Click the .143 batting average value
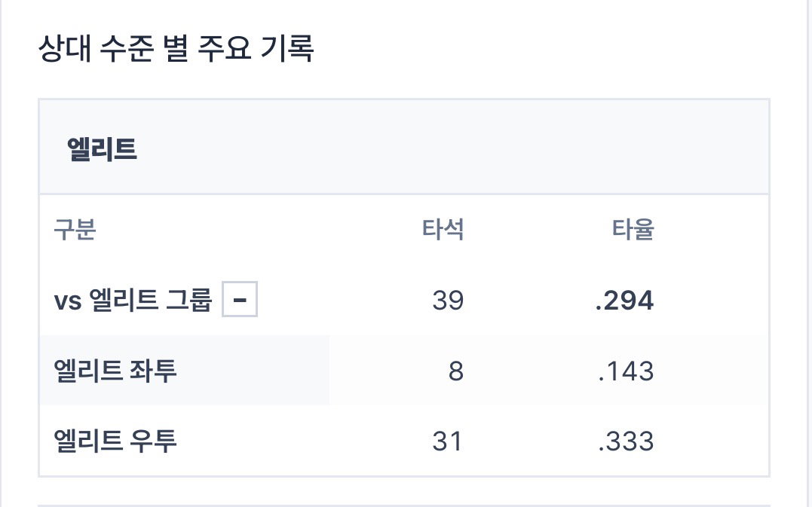 click(x=626, y=371)
